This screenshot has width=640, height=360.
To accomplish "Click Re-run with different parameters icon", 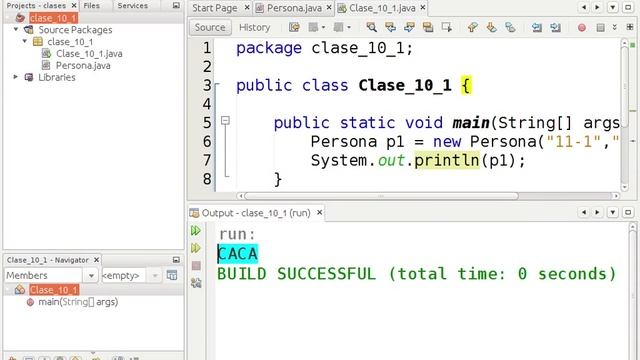I will (x=196, y=248).
